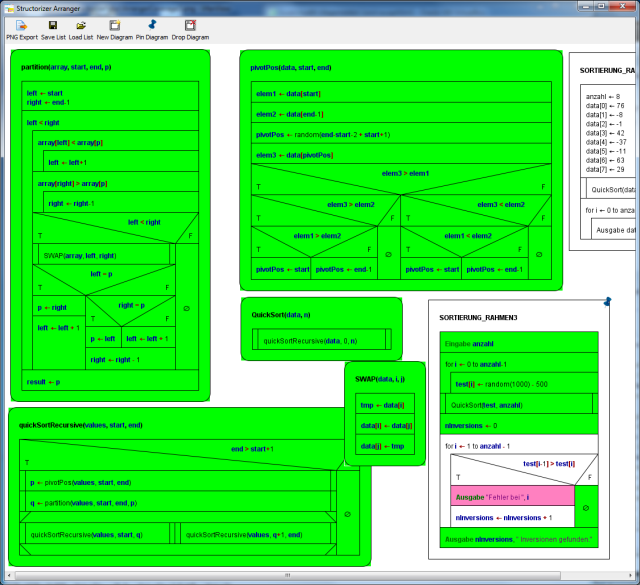The width and height of the screenshot is (640, 585).
Task: Click the 'data[0] ← 76' line
Action: tap(605, 106)
